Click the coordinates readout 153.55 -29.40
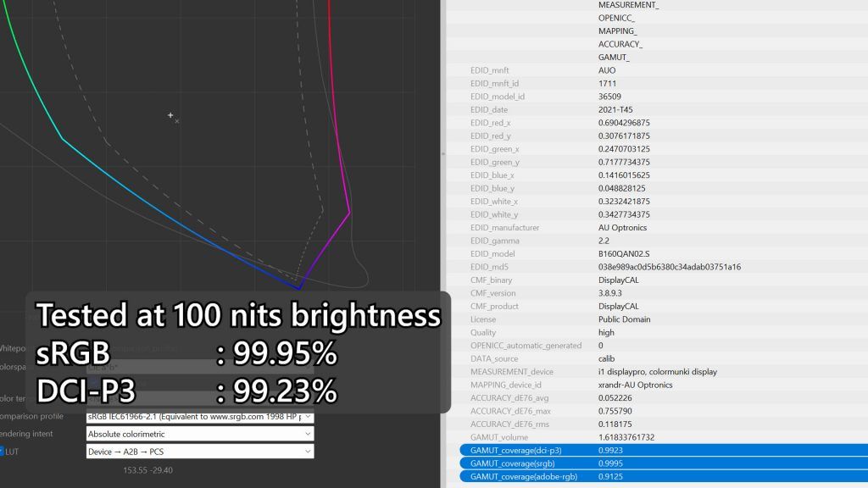Image resolution: width=868 pixels, height=488 pixels. (147, 470)
